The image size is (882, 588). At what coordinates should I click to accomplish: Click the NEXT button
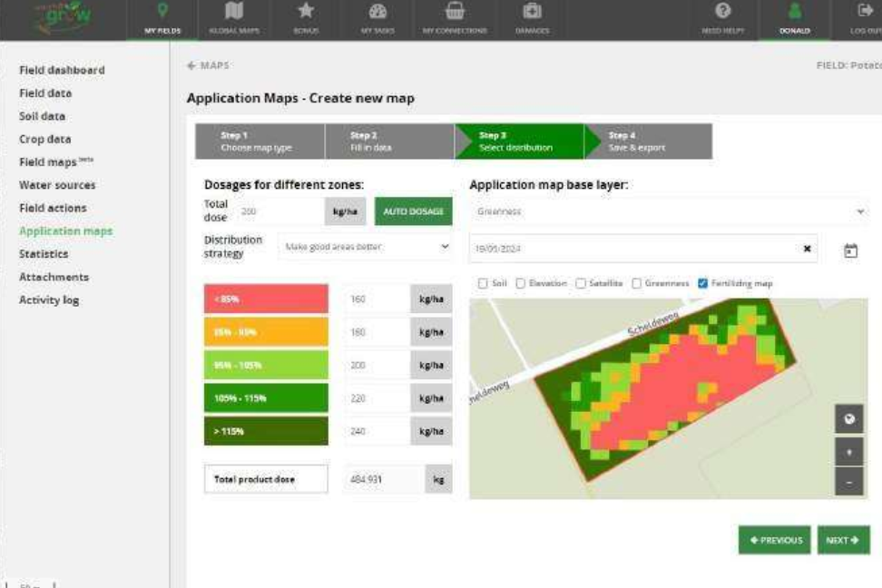pyautogui.click(x=843, y=540)
